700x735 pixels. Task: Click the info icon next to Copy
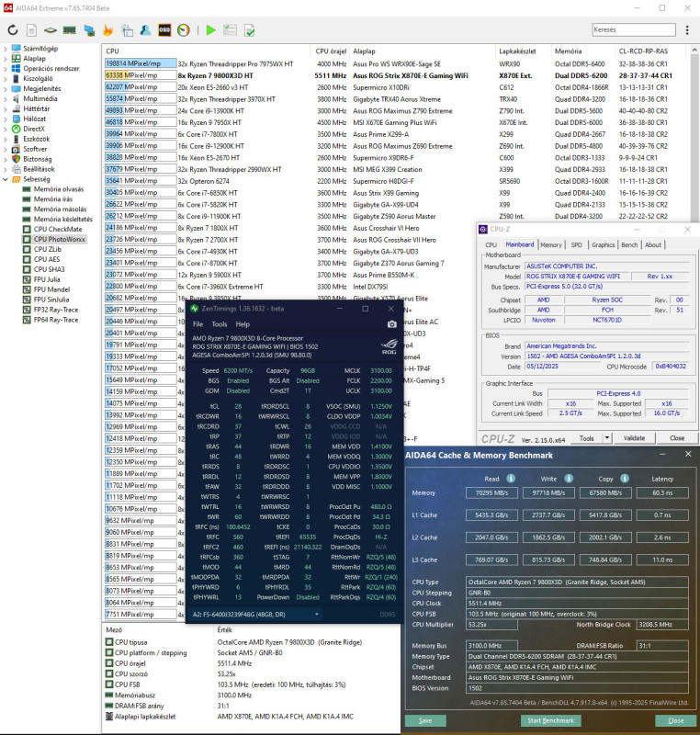click(x=625, y=478)
